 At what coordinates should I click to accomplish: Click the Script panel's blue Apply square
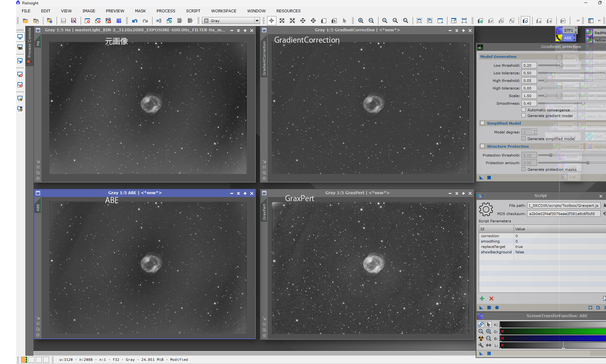(489, 307)
